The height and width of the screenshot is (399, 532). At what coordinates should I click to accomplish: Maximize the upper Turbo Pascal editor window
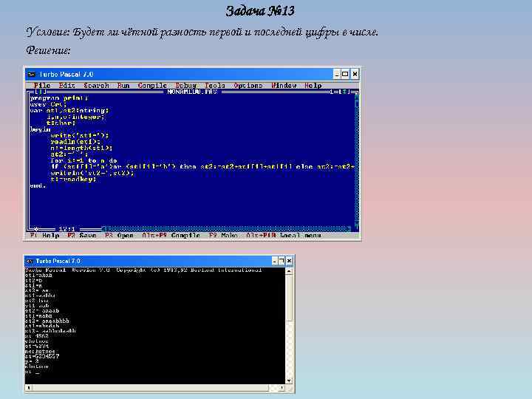click(345, 74)
